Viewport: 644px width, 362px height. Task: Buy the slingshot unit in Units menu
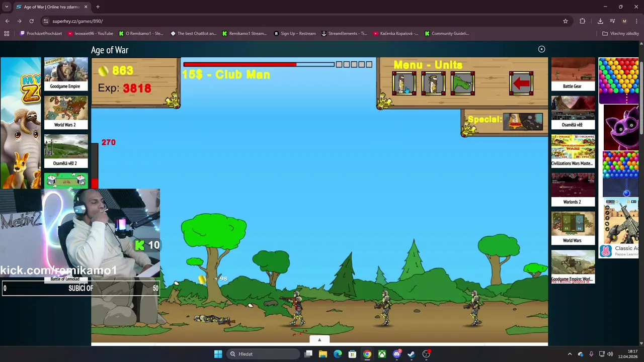(x=433, y=83)
